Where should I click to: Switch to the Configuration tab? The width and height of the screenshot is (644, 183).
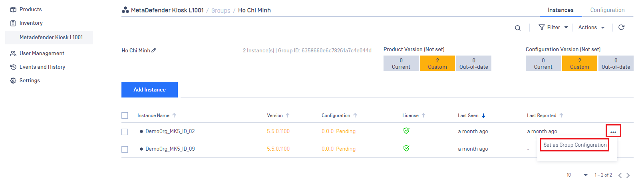click(607, 10)
